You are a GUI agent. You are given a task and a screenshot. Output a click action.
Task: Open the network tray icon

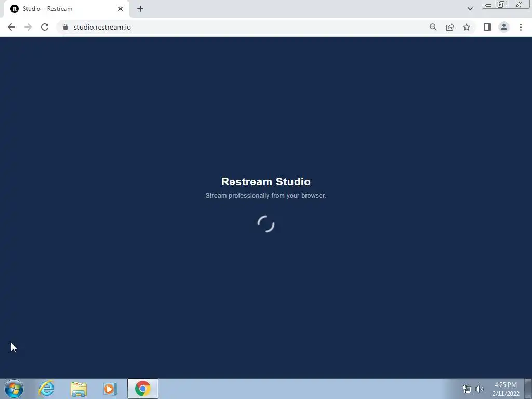467,389
